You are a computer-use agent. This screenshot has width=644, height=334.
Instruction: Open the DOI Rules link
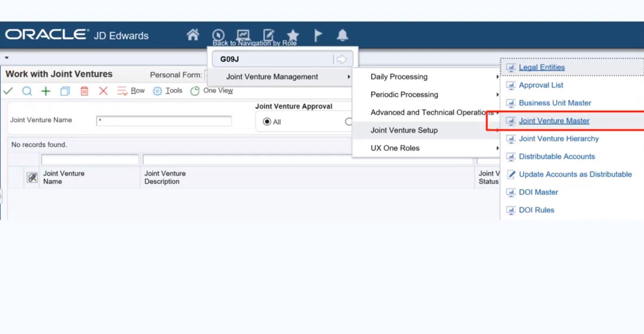[x=536, y=210]
